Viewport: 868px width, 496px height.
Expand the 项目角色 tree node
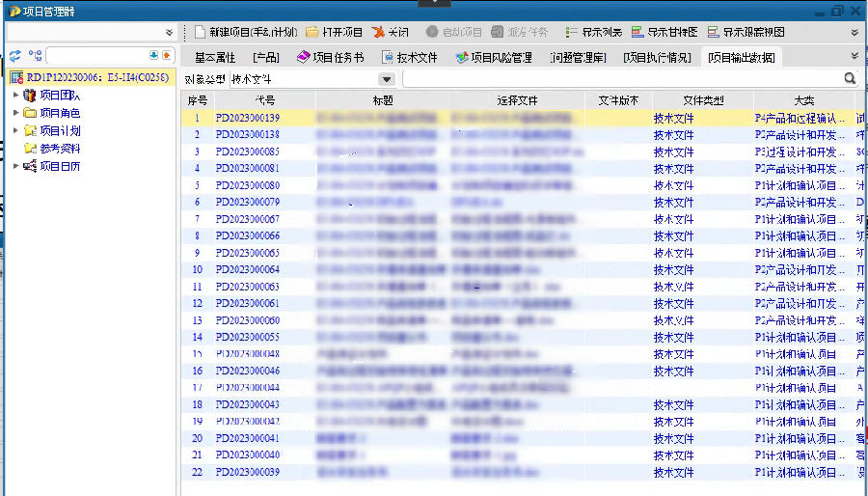click(16, 113)
